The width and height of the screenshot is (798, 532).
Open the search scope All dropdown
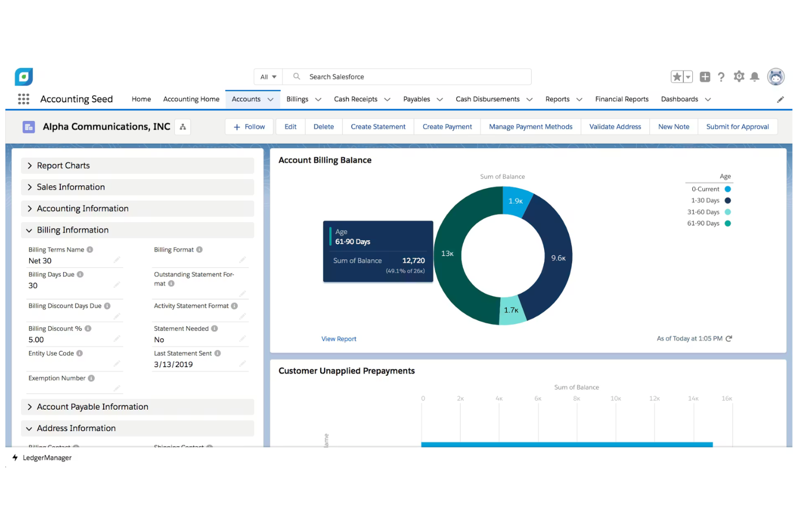click(x=268, y=77)
